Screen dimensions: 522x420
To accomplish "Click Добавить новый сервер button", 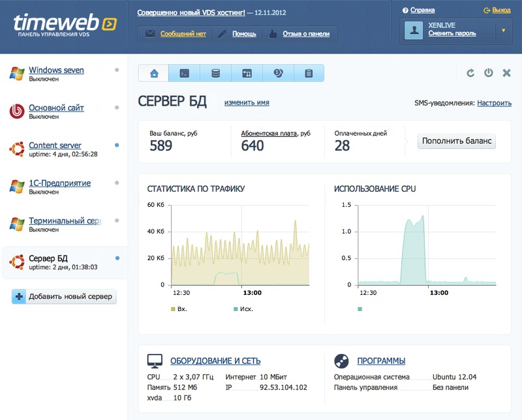I will [x=64, y=296].
